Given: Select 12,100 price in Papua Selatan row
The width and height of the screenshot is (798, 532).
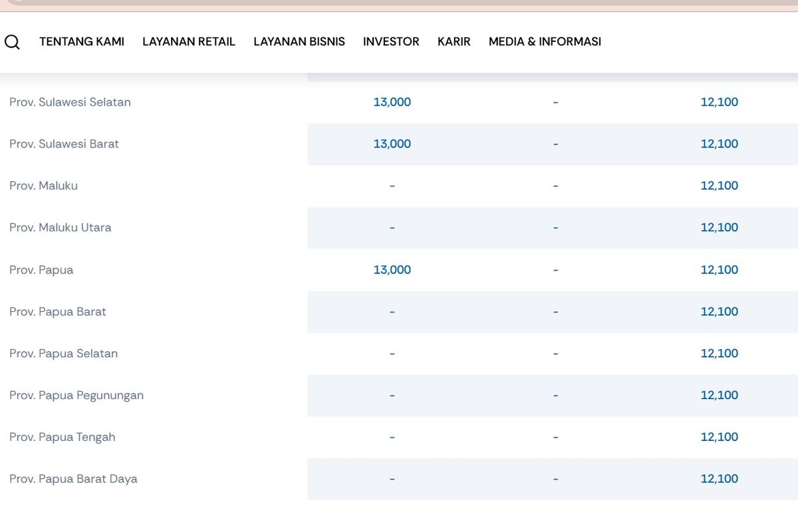Looking at the screenshot, I should point(720,353).
